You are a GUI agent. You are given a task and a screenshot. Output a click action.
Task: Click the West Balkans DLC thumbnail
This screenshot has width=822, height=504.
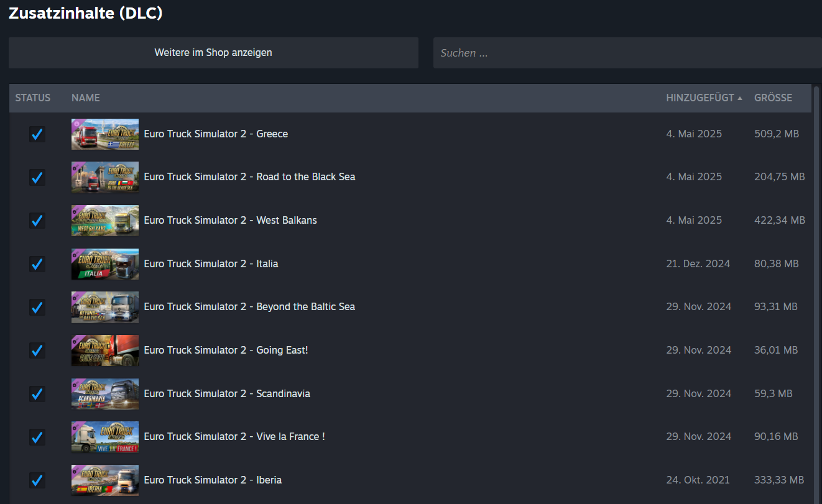pyautogui.click(x=105, y=221)
